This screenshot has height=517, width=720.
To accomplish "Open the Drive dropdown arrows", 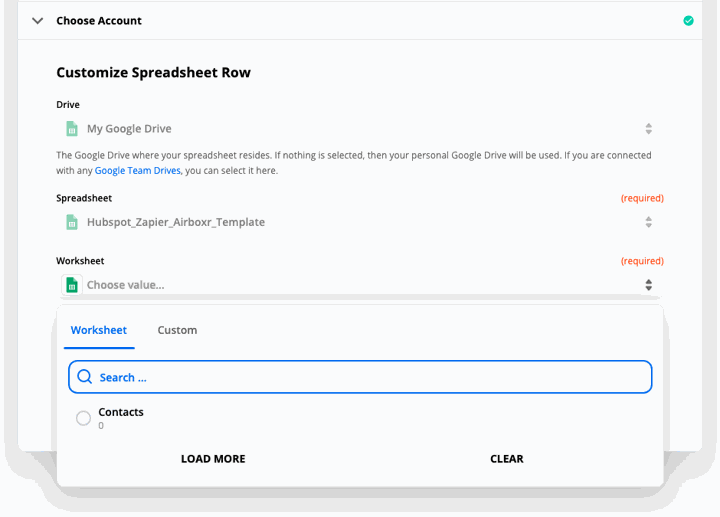I will pyautogui.click(x=648, y=129).
